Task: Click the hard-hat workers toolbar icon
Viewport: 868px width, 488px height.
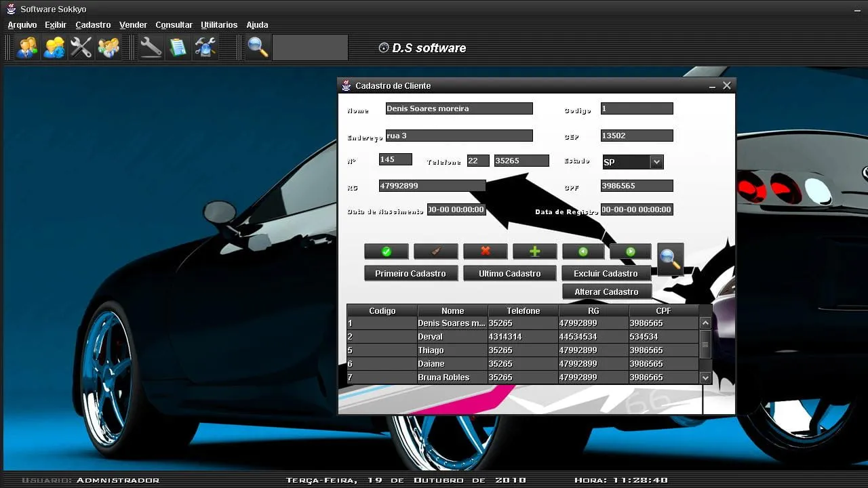Action: point(54,47)
